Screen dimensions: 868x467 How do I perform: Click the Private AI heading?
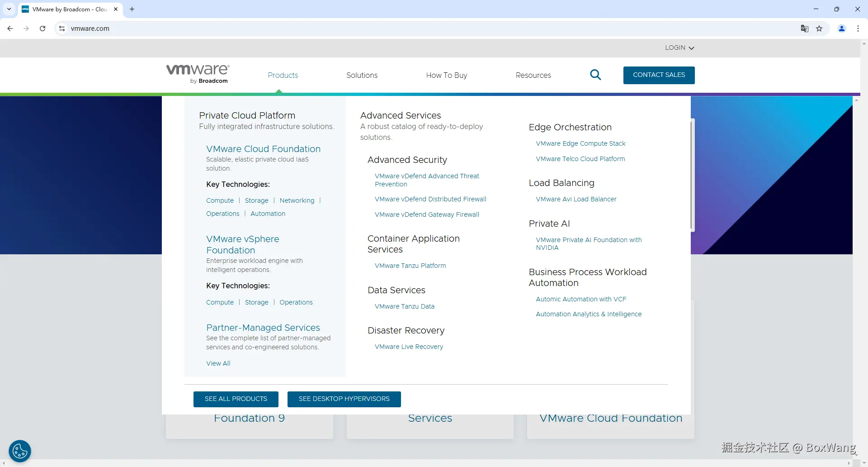point(549,224)
